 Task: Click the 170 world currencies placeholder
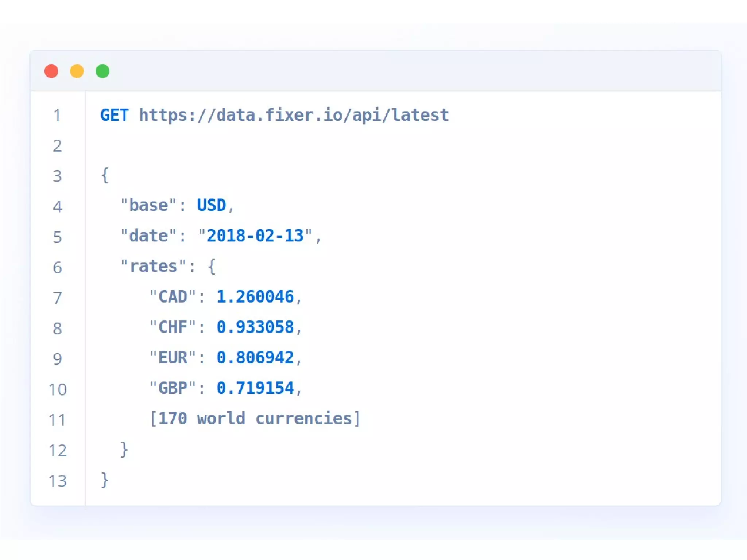255,419
